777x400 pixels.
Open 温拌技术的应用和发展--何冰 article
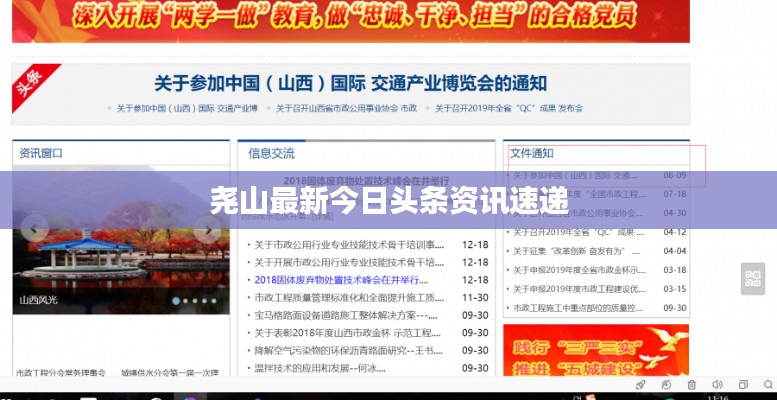click(x=320, y=368)
